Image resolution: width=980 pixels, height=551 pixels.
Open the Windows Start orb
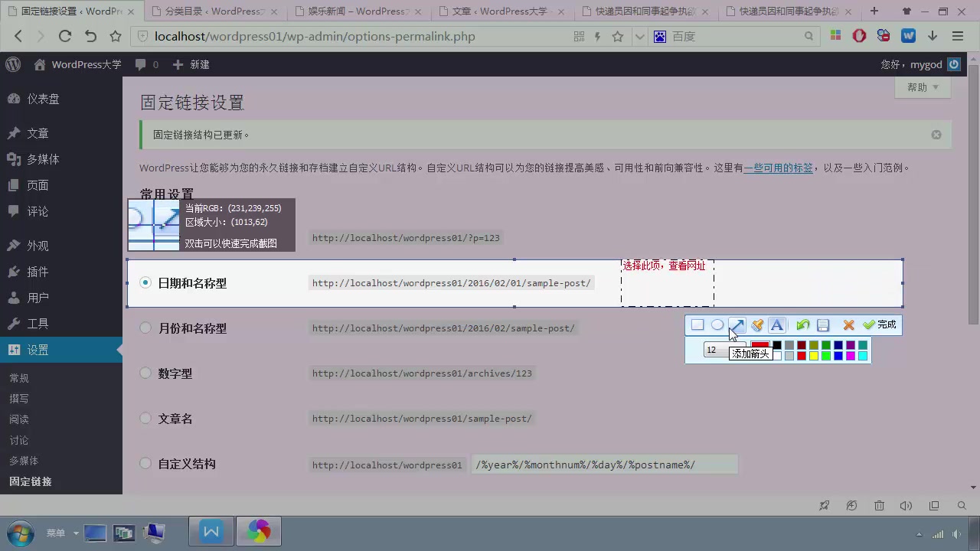19,533
